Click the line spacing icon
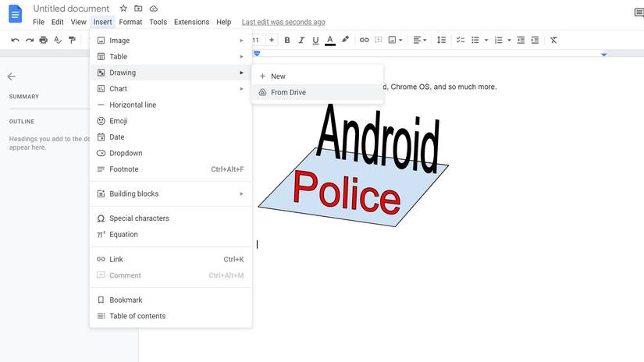 (441, 40)
